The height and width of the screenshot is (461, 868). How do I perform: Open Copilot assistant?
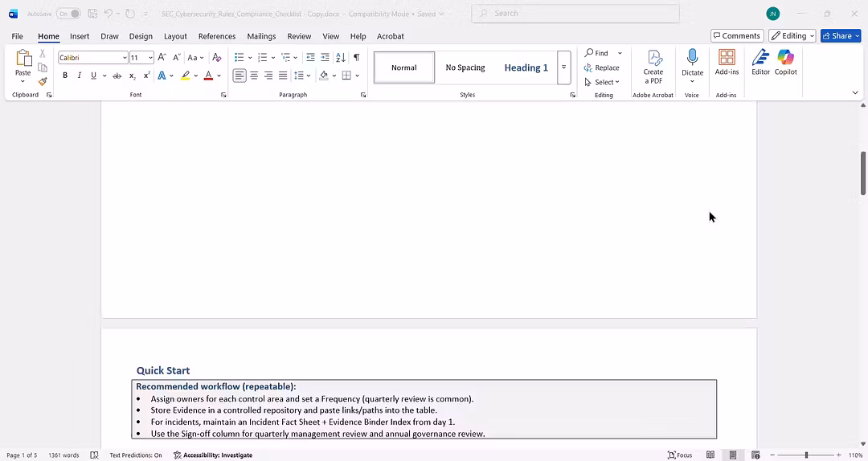785,62
